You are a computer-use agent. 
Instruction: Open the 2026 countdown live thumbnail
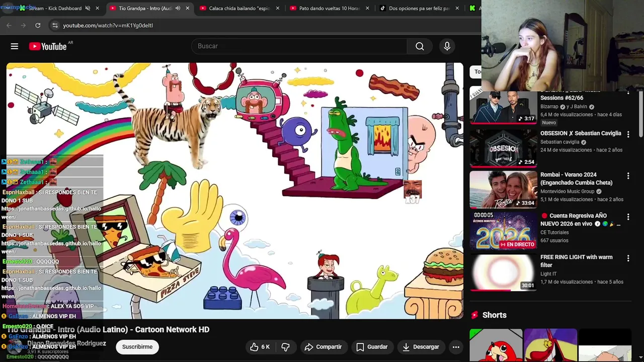(x=503, y=231)
